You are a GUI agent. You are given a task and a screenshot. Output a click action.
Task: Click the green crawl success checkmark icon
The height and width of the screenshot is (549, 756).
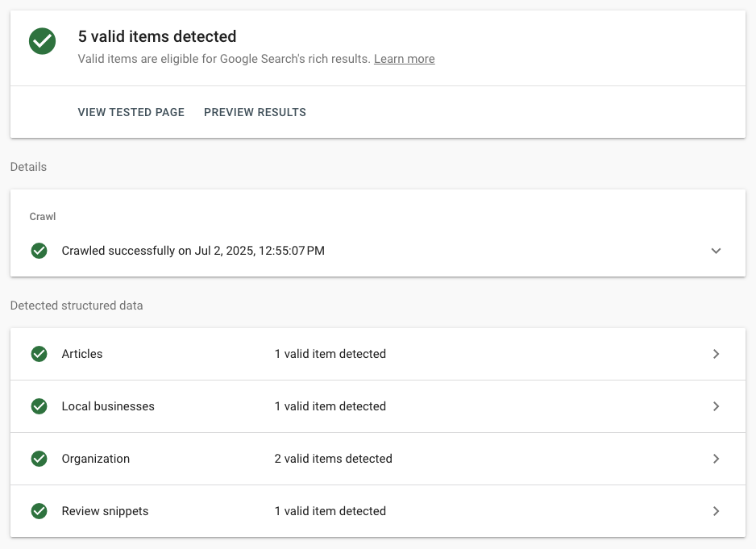pos(39,251)
